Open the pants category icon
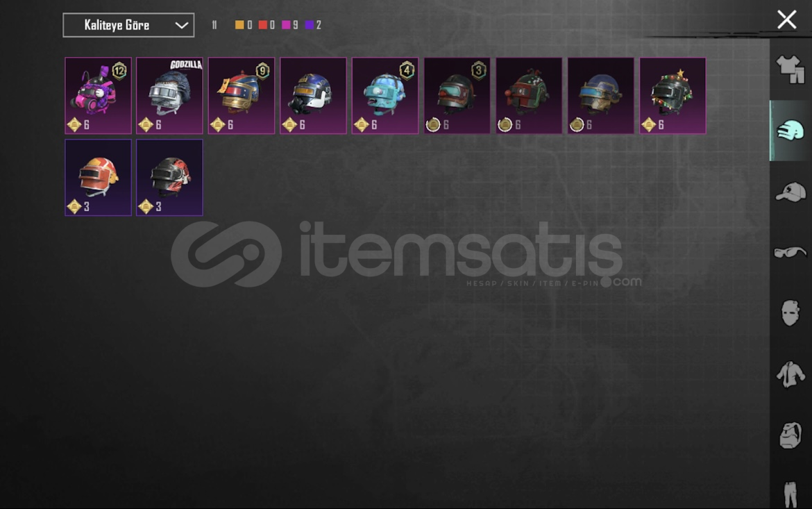The image size is (812, 509). coord(790,494)
